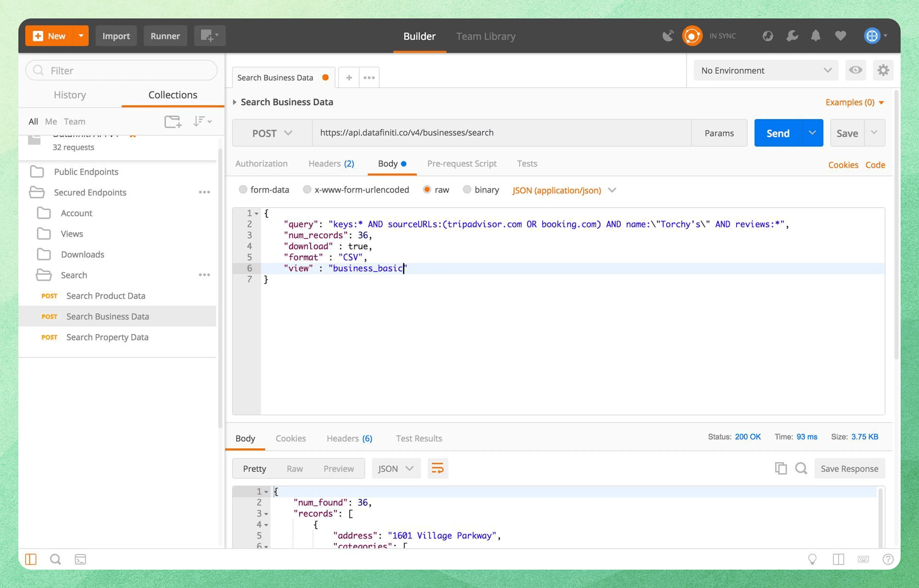The image size is (919, 588).
Task: Open the Postman console from the status bar
Action: tap(80, 559)
